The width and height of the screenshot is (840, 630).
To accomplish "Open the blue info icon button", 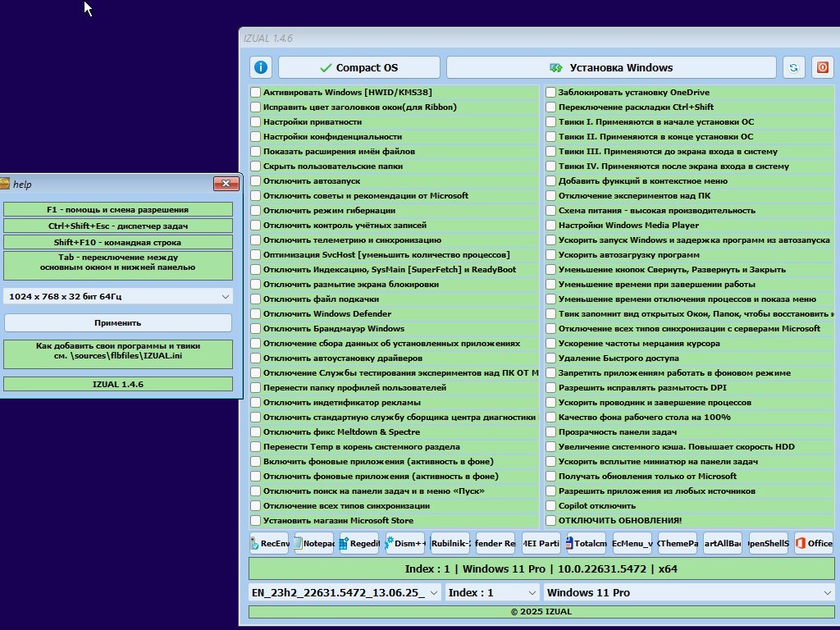I will pyautogui.click(x=260, y=67).
